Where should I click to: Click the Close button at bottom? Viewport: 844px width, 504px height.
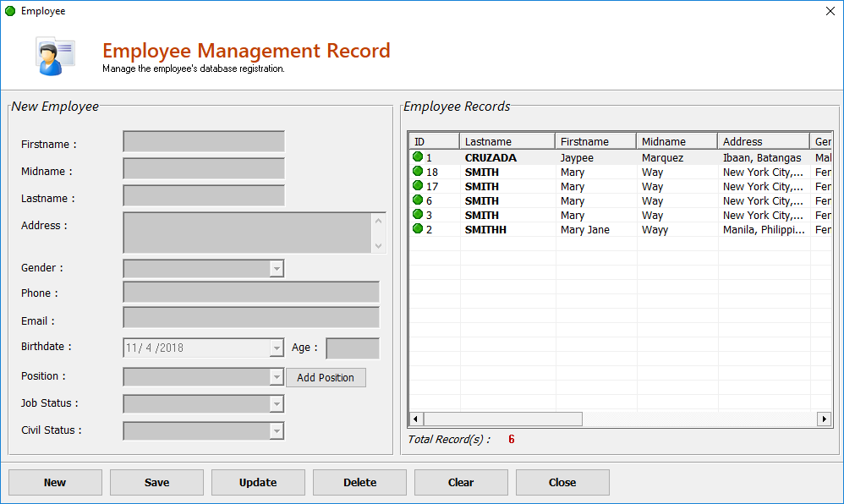point(562,483)
